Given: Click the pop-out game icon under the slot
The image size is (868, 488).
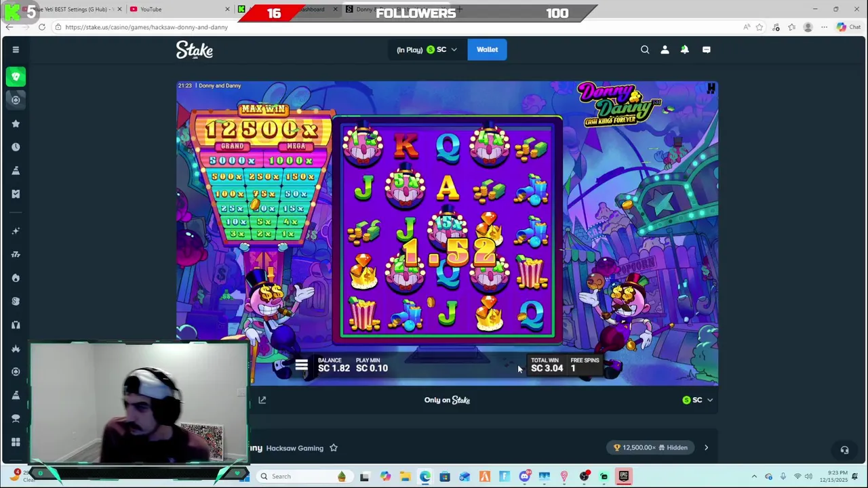Looking at the screenshot, I should click(262, 400).
